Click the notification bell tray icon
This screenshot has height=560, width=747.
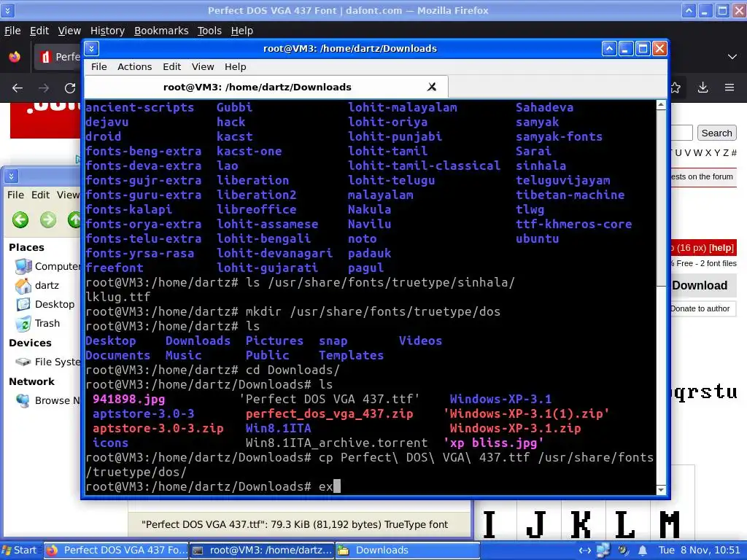tap(642, 551)
